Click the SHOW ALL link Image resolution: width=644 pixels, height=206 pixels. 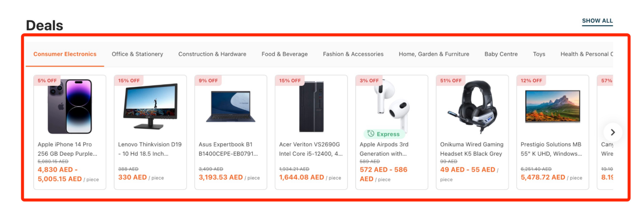coord(597,21)
